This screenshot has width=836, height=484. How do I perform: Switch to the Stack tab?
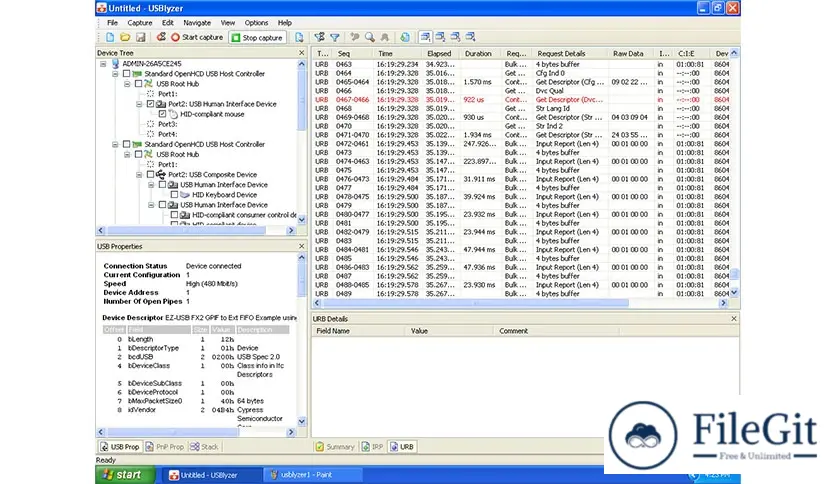tap(204, 447)
